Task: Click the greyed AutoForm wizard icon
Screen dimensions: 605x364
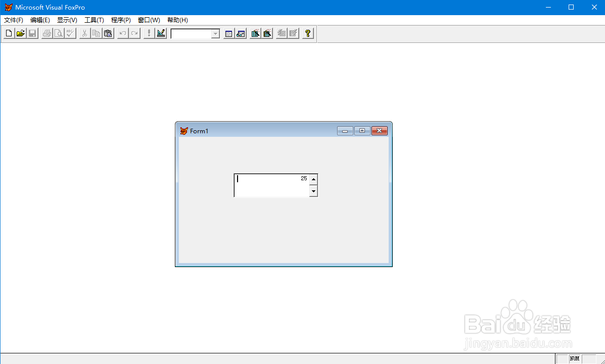Action: coord(282,33)
